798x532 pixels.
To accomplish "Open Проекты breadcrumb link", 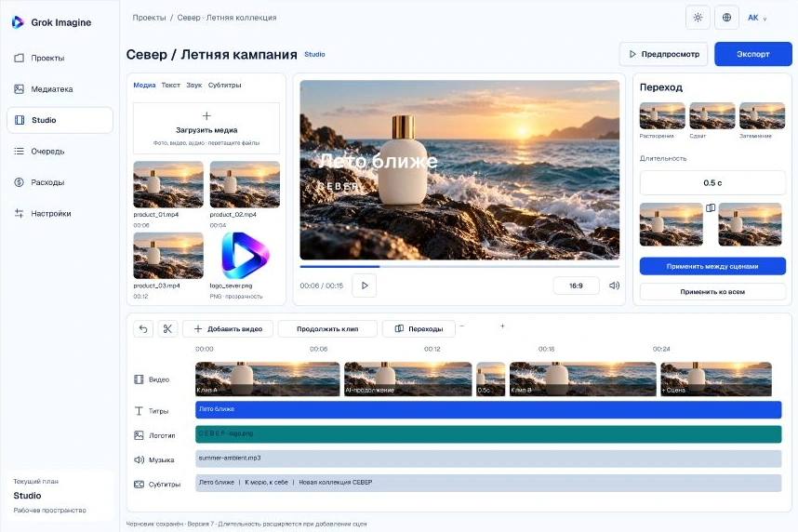I will 149,18.
